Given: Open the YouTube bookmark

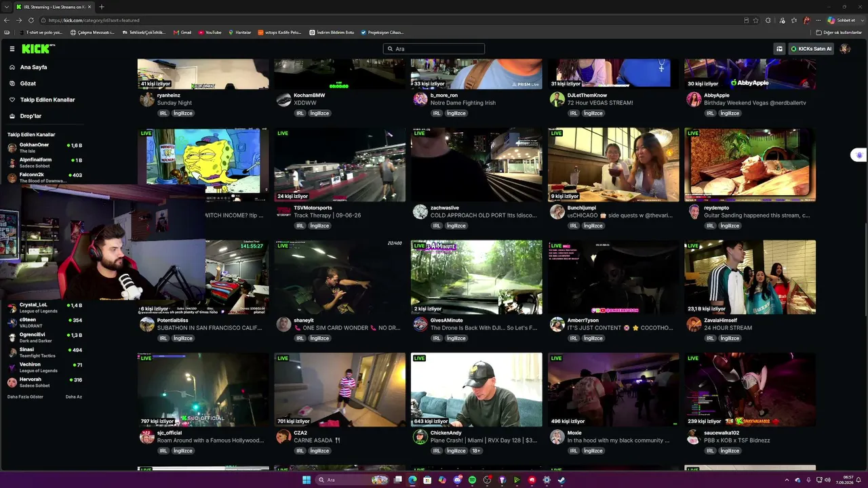Looking at the screenshot, I should pyautogui.click(x=210, y=33).
